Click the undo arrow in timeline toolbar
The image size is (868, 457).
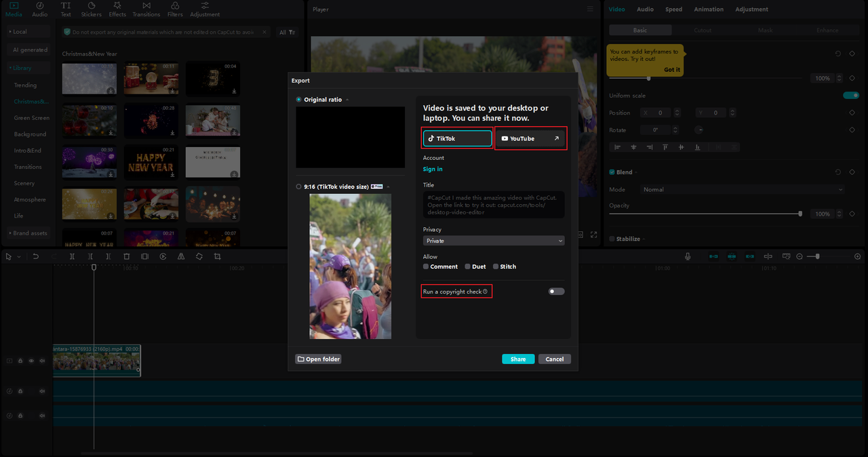[x=35, y=256]
